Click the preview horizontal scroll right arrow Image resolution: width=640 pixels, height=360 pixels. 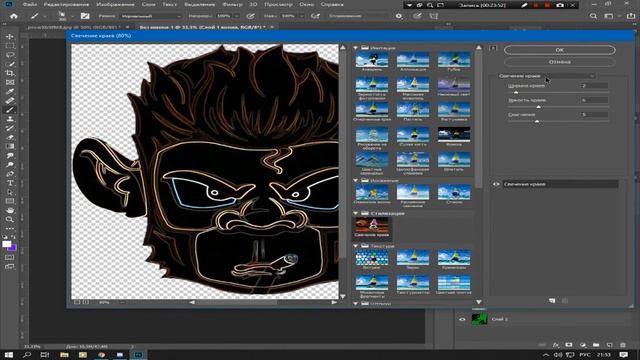(334, 302)
